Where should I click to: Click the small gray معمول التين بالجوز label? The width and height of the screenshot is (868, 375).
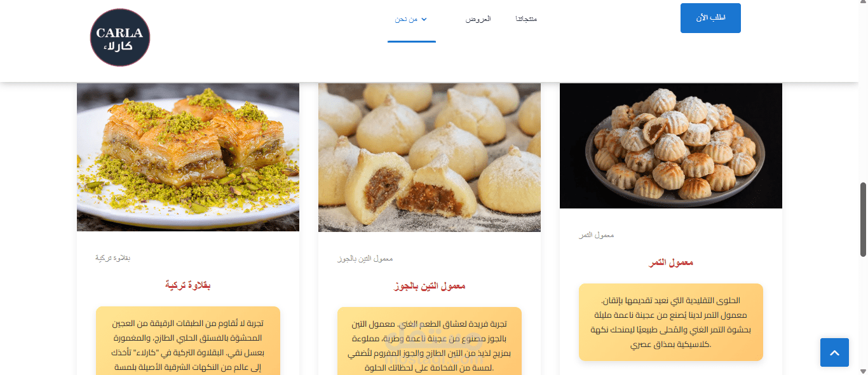[x=365, y=259]
